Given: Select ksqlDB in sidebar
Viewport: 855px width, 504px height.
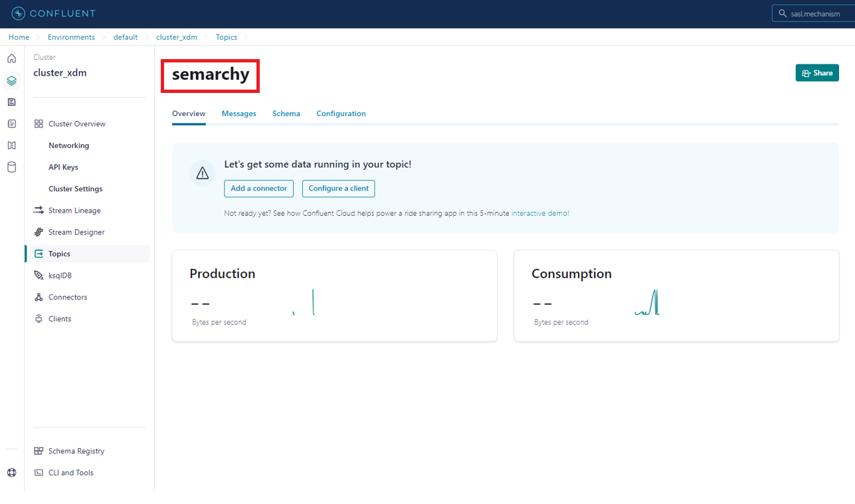Looking at the screenshot, I should 60,276.
